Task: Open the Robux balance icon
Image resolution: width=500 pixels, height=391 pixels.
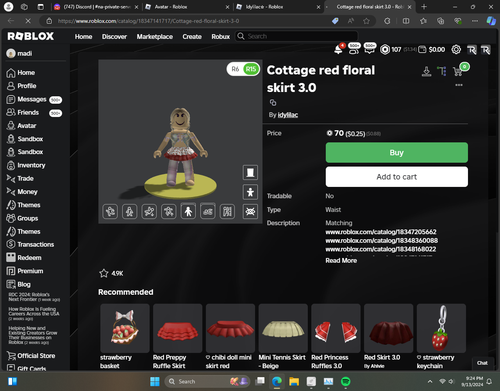Action: pyautogui.click(x=385, y=50)
